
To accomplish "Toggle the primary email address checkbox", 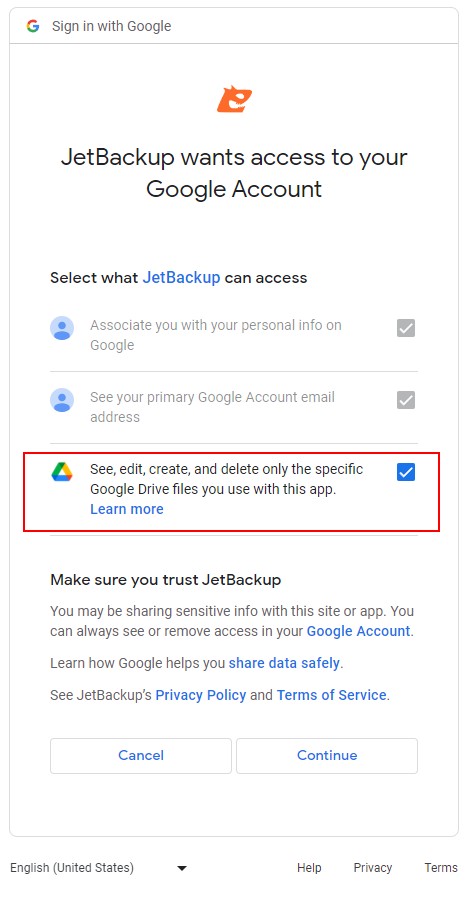I will (406, 400).
